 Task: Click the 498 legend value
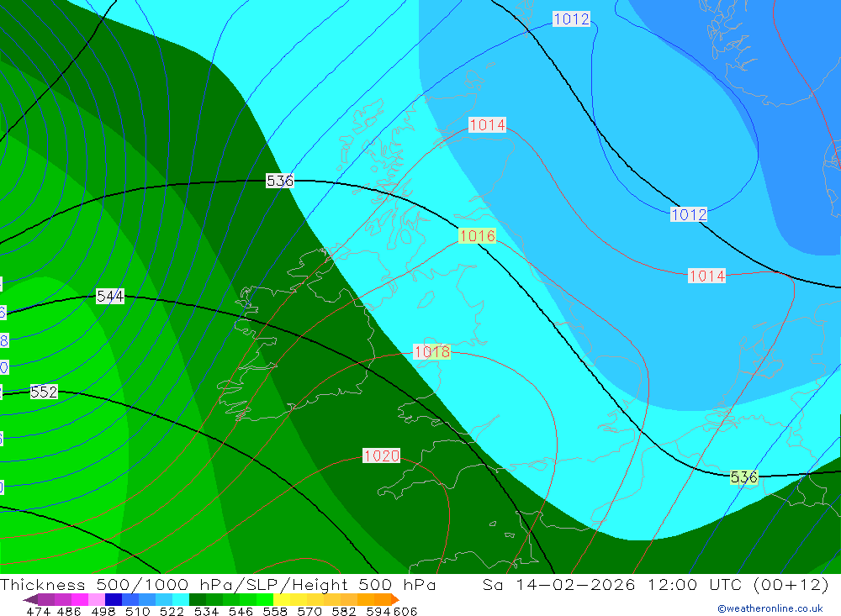point(103,611)
